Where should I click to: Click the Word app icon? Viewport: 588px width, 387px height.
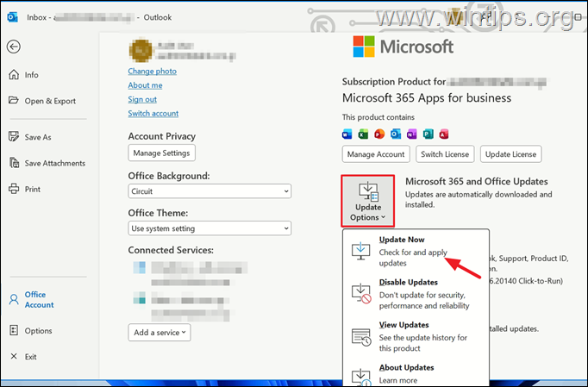click(347, 134)
